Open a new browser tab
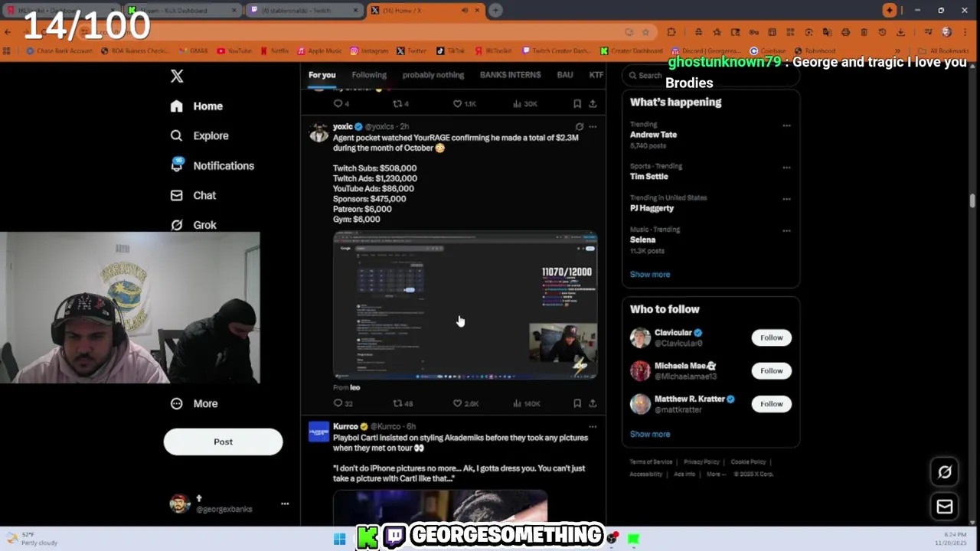Screen dimensions: 980x551 [x=495, y=10]
